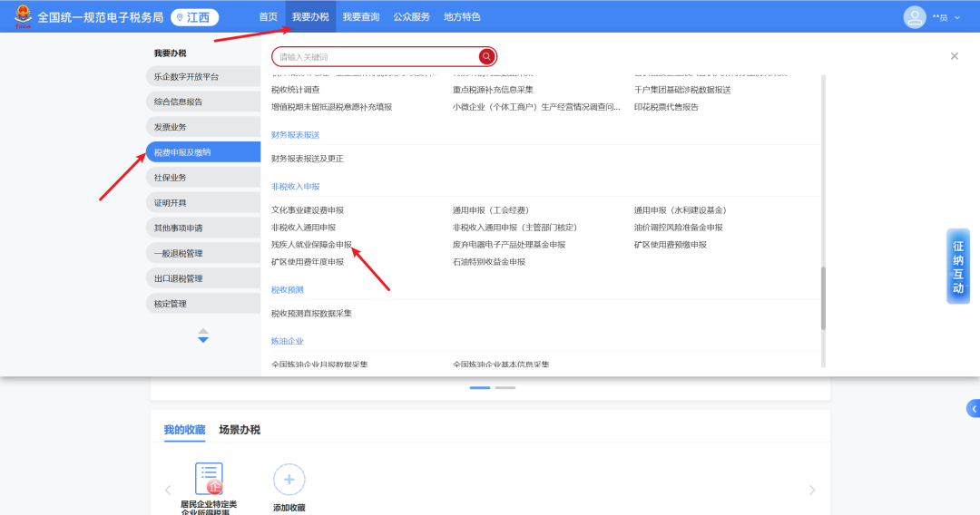Select 税费申报及缴纳 in sidebar
980x515 pixels.
(x=203, y=152)
